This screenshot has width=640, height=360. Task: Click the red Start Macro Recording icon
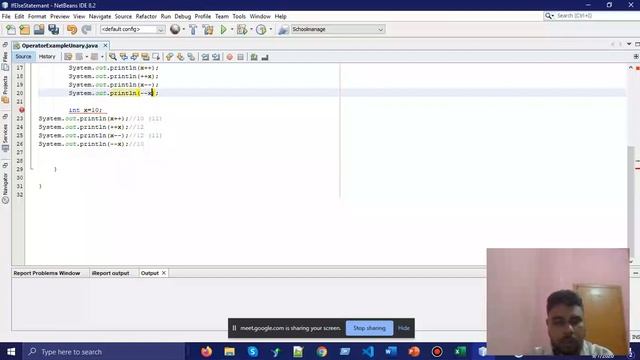point(229,57)
